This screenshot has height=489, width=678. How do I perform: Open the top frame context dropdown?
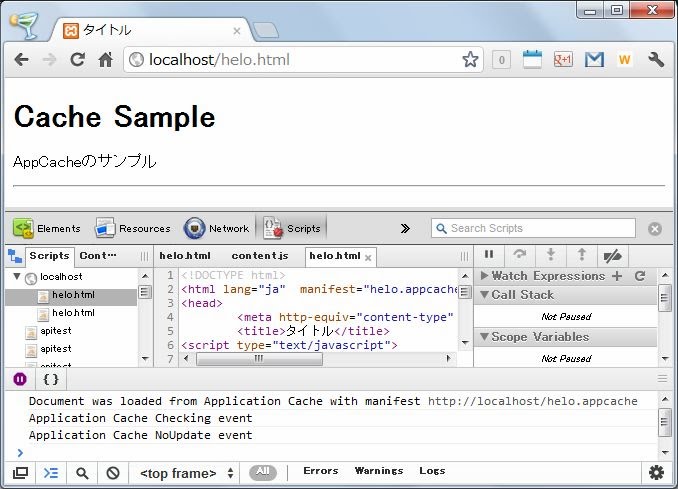point(187,473)
